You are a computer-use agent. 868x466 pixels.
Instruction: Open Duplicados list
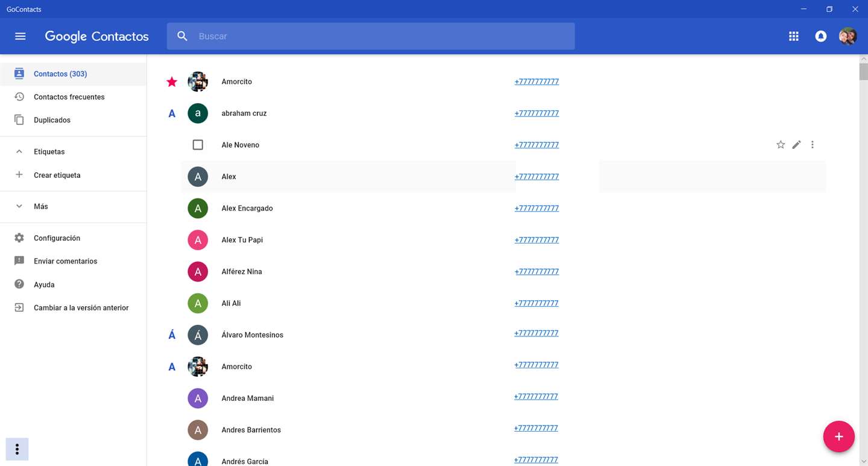point(73,120)
